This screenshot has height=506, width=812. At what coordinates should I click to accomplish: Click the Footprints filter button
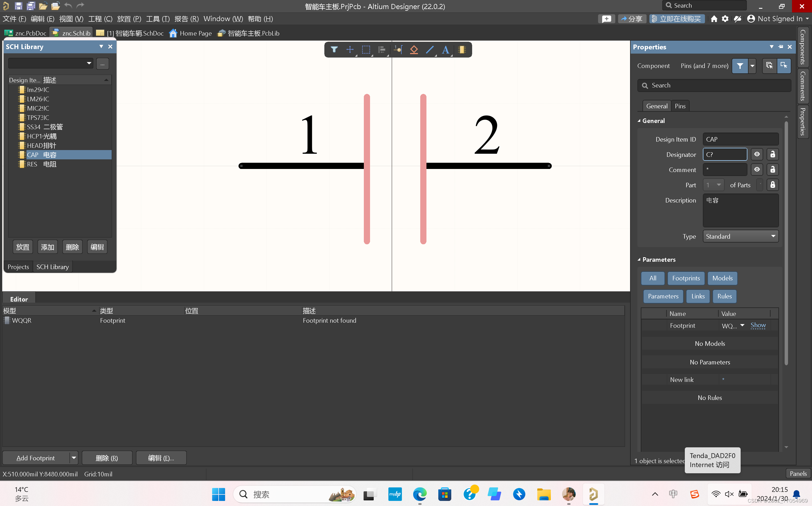[686, 278]
